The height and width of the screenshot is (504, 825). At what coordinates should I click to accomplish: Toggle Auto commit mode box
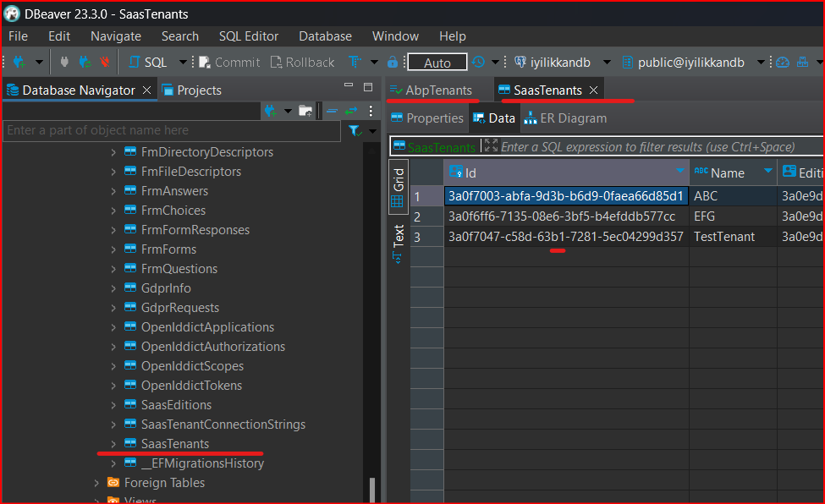click(437, 63)
